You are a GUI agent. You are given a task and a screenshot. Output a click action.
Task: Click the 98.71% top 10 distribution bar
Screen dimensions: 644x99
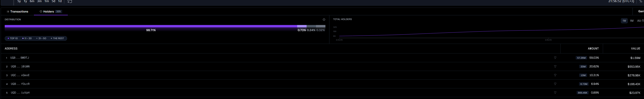pyautogui.click(x=151, y=26)
